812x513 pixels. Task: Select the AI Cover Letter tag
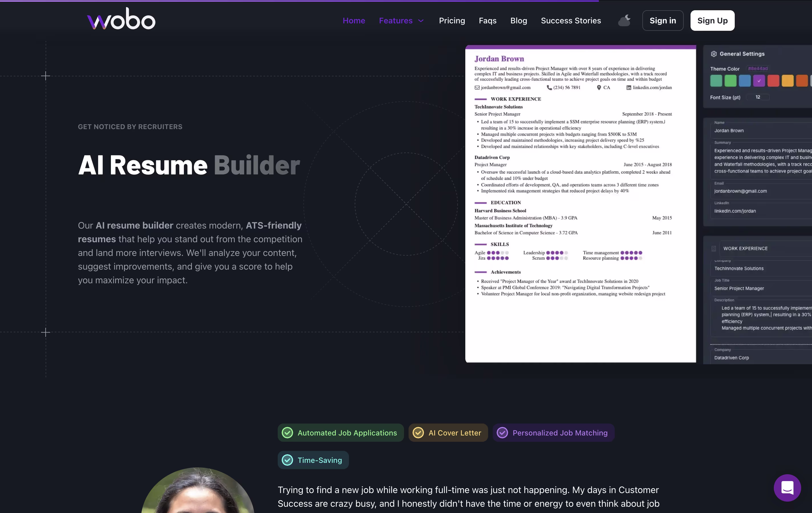tap(448, 432)
